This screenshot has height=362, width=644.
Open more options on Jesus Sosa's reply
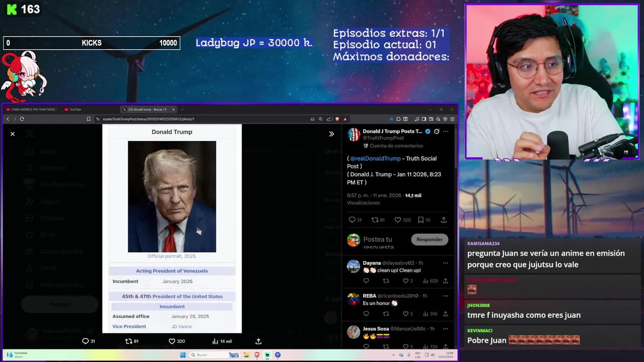445,329
